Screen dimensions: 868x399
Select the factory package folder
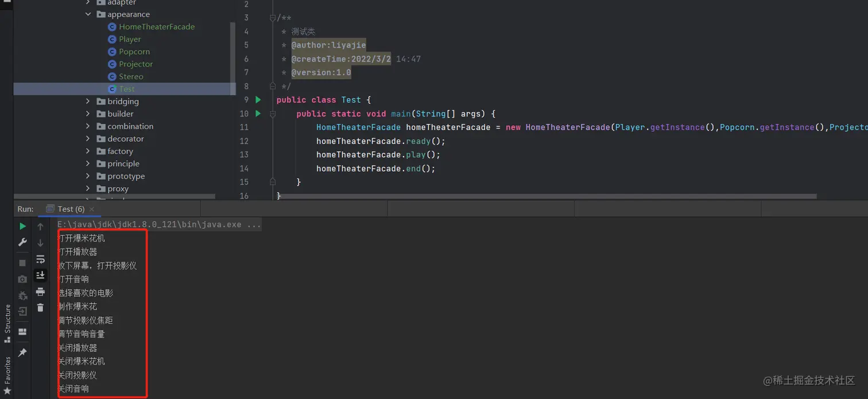click(x=115, y=151)
